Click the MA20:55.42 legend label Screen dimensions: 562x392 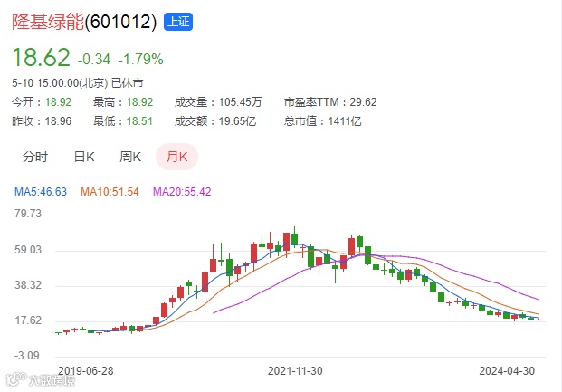pos(182,192)
